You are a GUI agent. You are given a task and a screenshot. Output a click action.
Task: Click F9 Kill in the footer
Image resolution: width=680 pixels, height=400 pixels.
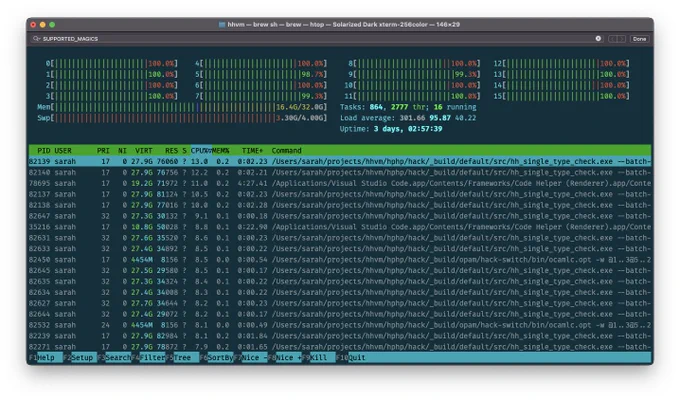coord(319,357)
